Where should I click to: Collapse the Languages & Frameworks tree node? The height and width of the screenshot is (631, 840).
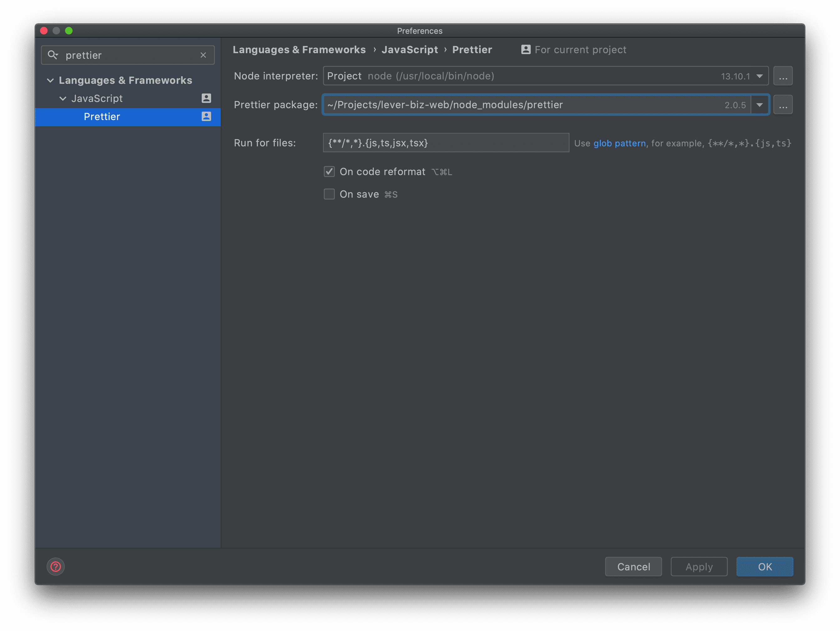50,80
